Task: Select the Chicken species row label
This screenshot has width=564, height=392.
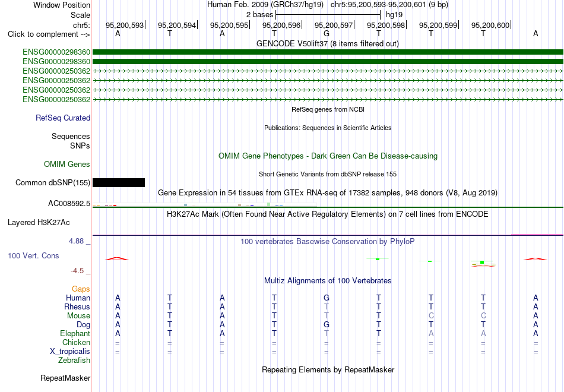Action: click(76, 342)
